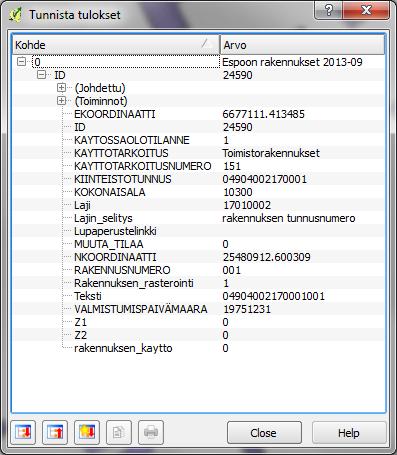
Task: Click the Help button
Action: 349,433
